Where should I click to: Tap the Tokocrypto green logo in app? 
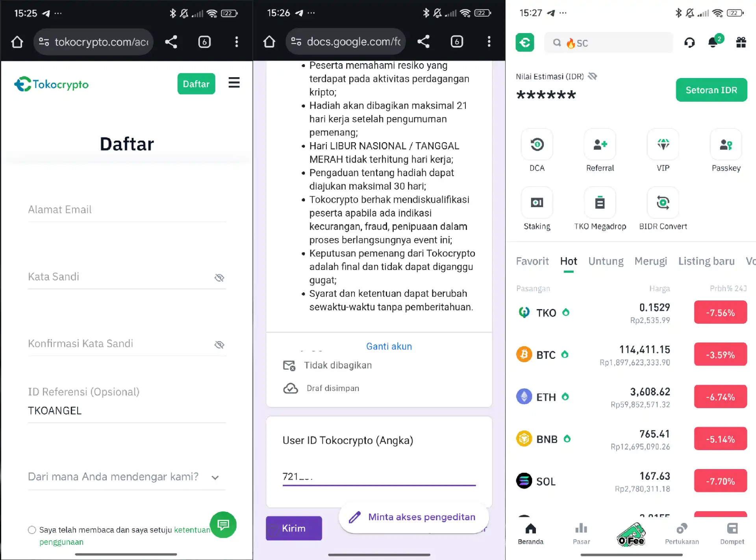point(525,43)
